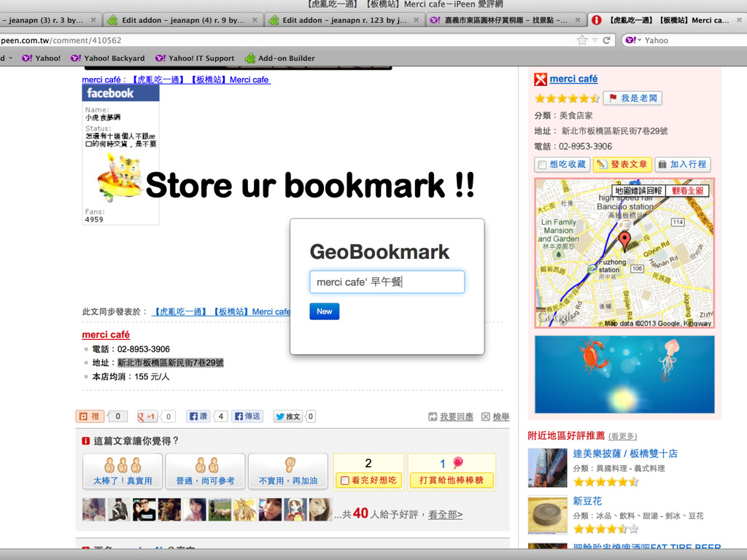Screen dimensions: 747x560
Task: Rate article as 太棒了！真實用
Action: click(x=123, y=472)
